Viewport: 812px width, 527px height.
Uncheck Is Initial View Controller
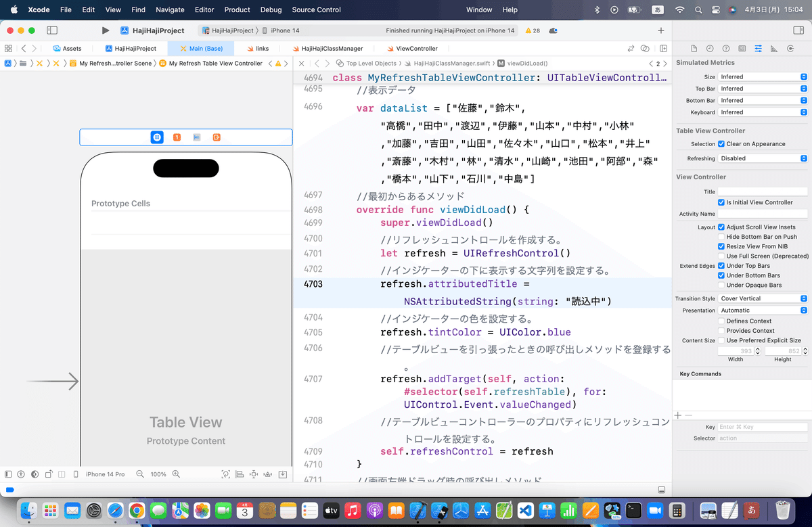pos(721,202)
